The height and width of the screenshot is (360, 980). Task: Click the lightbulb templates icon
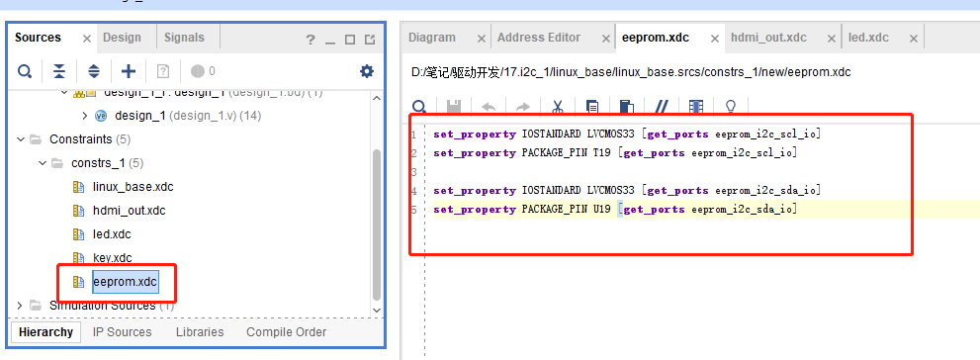click(730, 106)
